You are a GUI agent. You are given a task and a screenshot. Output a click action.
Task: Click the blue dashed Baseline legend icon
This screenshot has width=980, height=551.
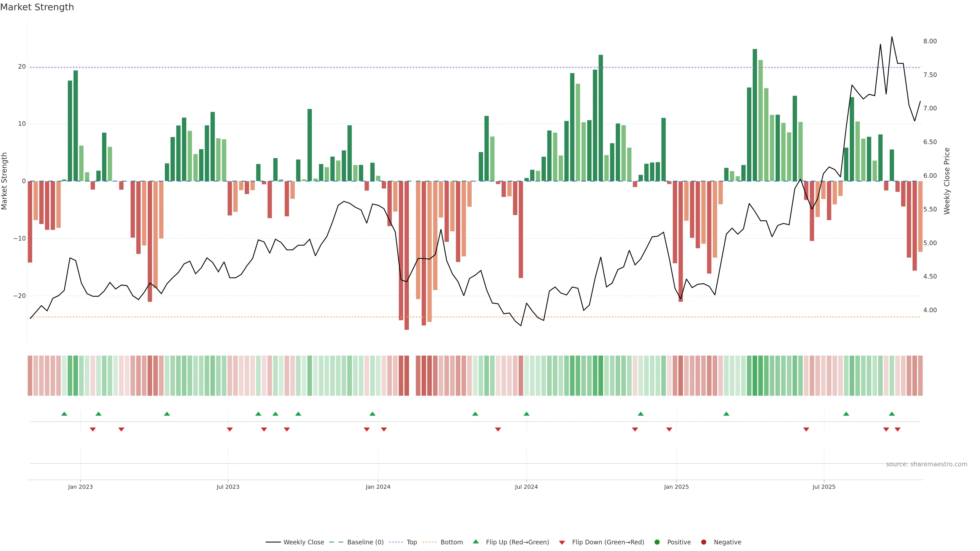[336, 542]
